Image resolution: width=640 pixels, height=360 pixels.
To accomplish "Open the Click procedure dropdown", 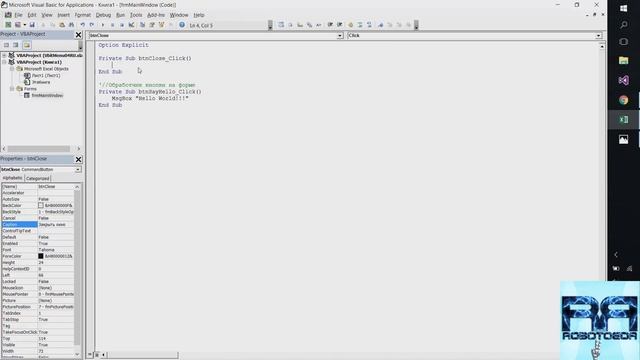I will (x=598, y=36).
